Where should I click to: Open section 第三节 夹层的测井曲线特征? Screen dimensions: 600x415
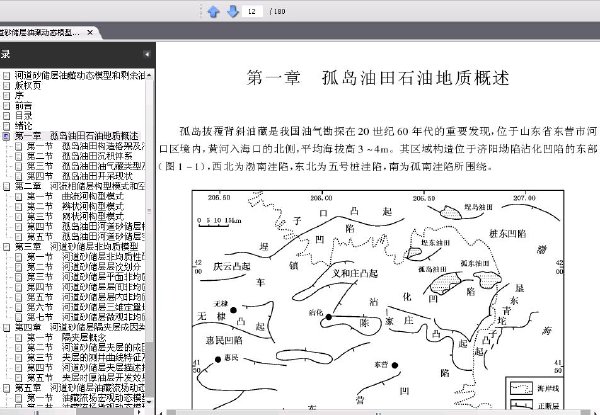tap(86, 358)
